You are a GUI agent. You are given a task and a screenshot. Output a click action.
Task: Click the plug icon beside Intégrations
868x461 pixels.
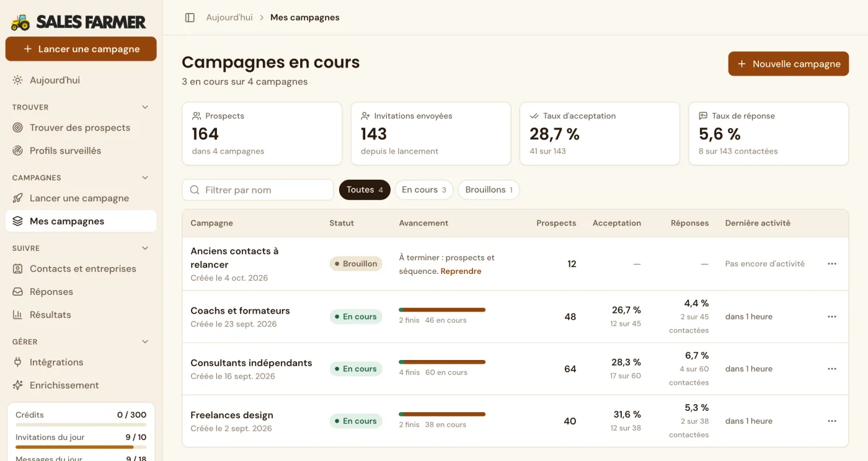(x=18, y=362)
